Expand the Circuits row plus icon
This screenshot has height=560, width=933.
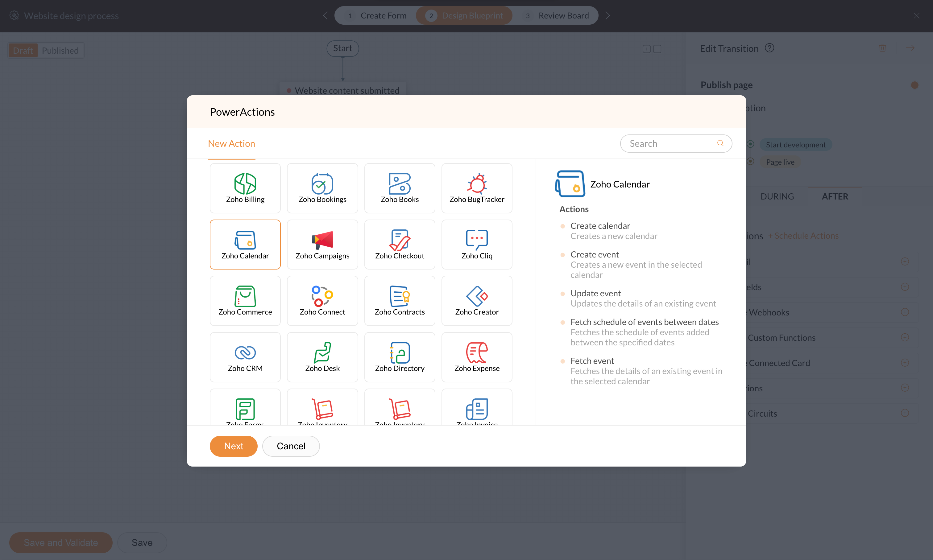(x=905, y=413)
